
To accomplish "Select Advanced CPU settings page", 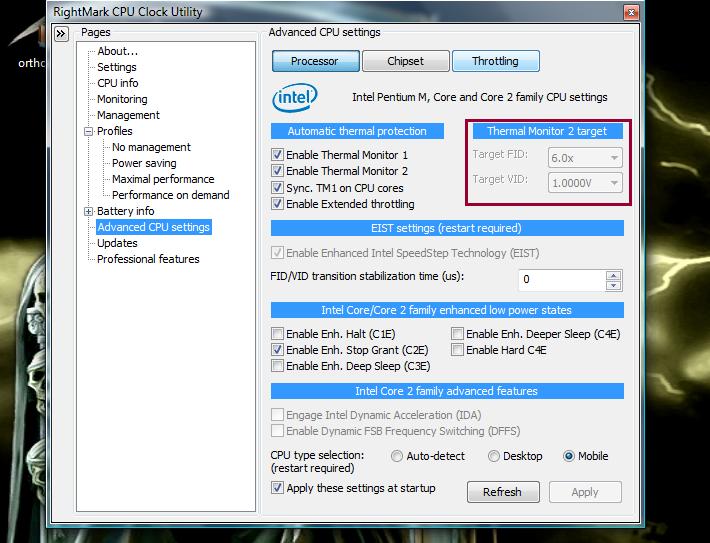I will (x=154, y=227).
